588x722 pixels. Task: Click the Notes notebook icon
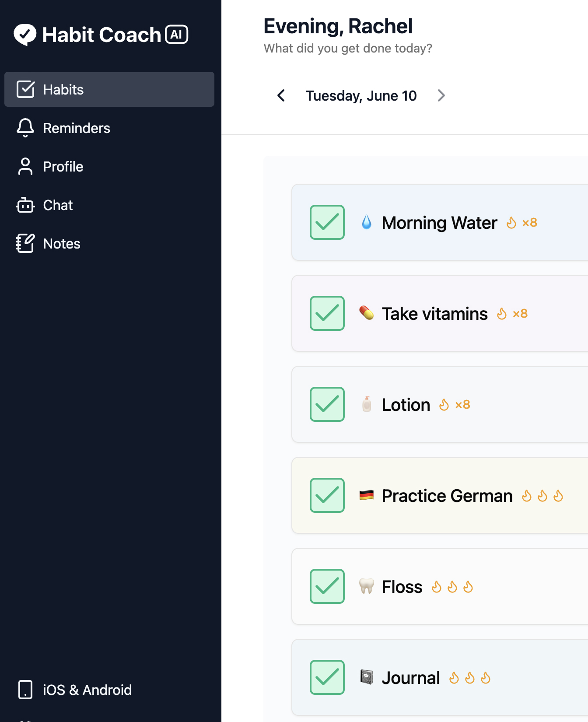click(x=25, y=243)
